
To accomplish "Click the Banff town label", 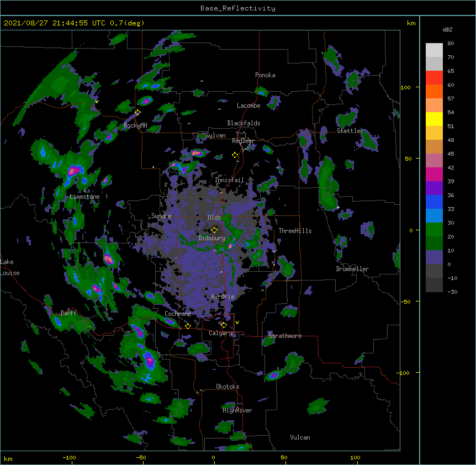I will tap(68, 313).
